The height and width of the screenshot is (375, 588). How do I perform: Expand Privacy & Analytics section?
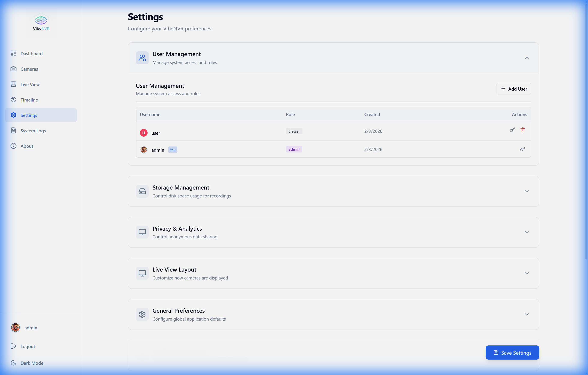coord(527,232)
